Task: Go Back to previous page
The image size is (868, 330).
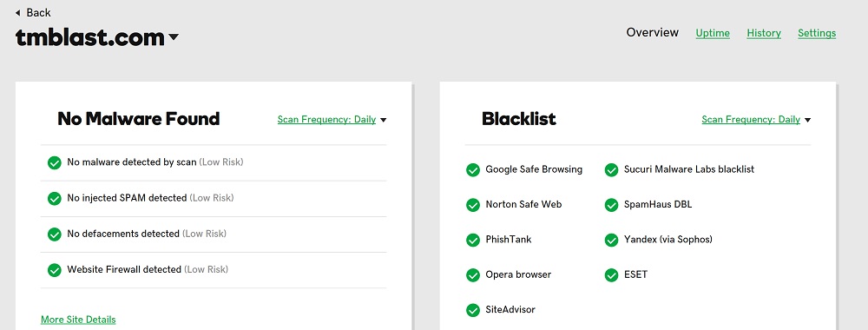Action: click(x=33, y=13)
